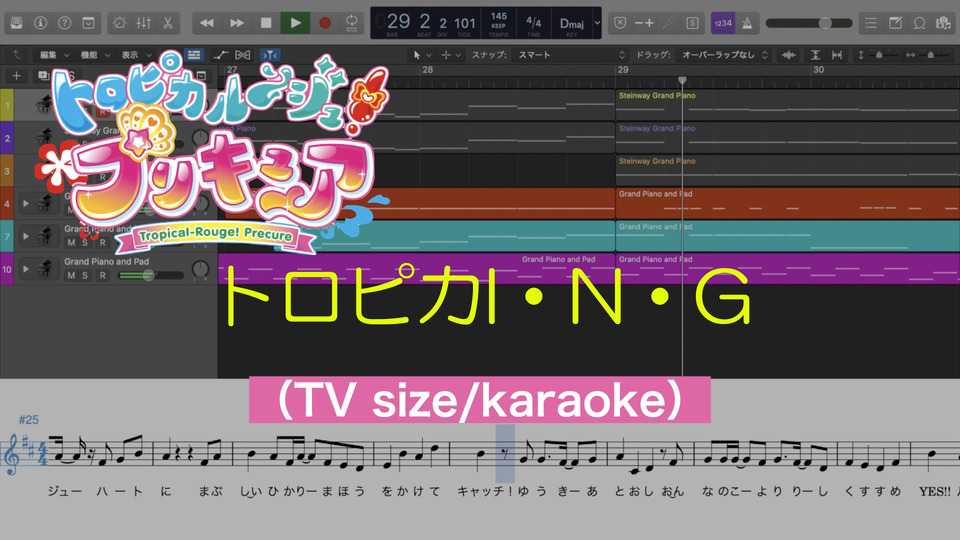Open the 機能 functions menu
The height and width of the screenshot is (540, 960).
click(95, 55)
